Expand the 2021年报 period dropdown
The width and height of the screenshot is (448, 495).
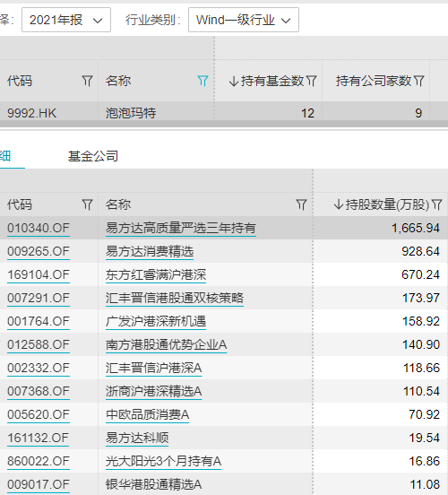pyautogui.click(x=66, y=20)
